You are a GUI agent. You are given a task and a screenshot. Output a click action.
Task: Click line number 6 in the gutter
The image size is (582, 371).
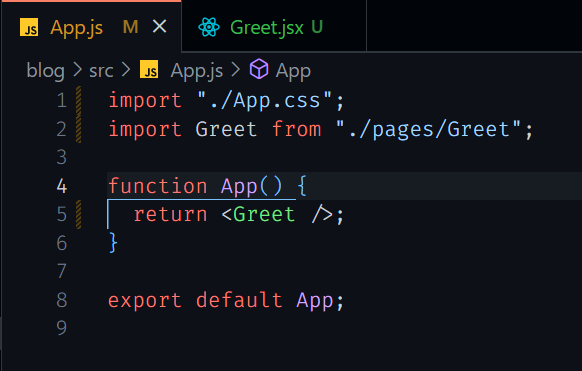point(62,243)
